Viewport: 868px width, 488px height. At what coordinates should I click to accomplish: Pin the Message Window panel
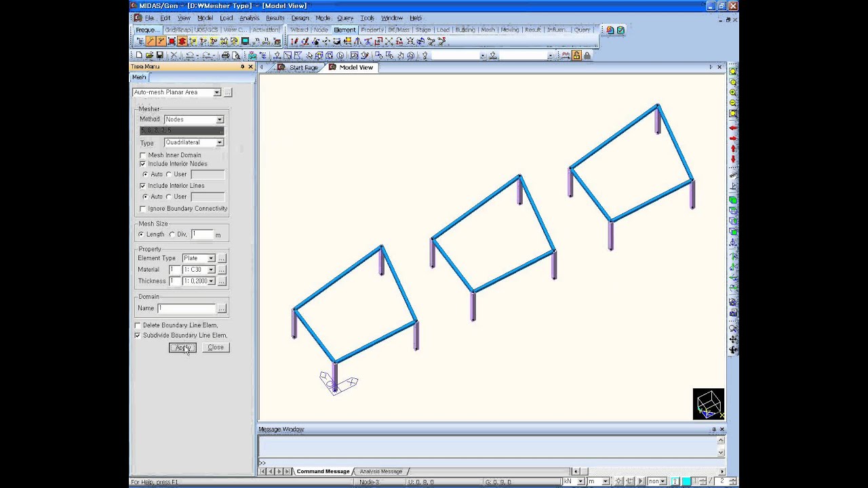click(713, 429)
